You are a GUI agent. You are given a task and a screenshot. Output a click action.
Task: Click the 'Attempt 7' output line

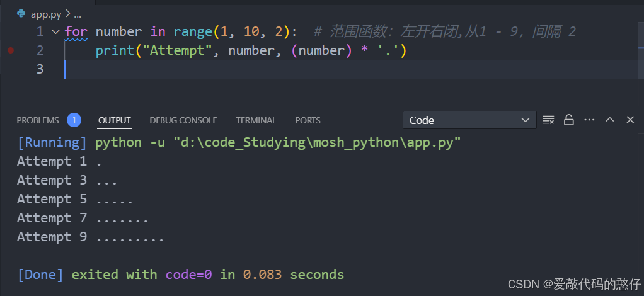point(83,219)
